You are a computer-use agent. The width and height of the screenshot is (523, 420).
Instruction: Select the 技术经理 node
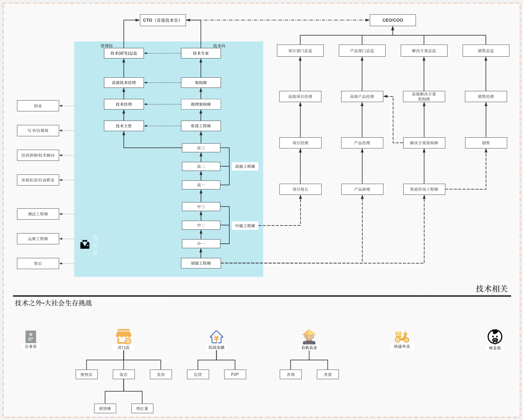(x=124, y=104)
